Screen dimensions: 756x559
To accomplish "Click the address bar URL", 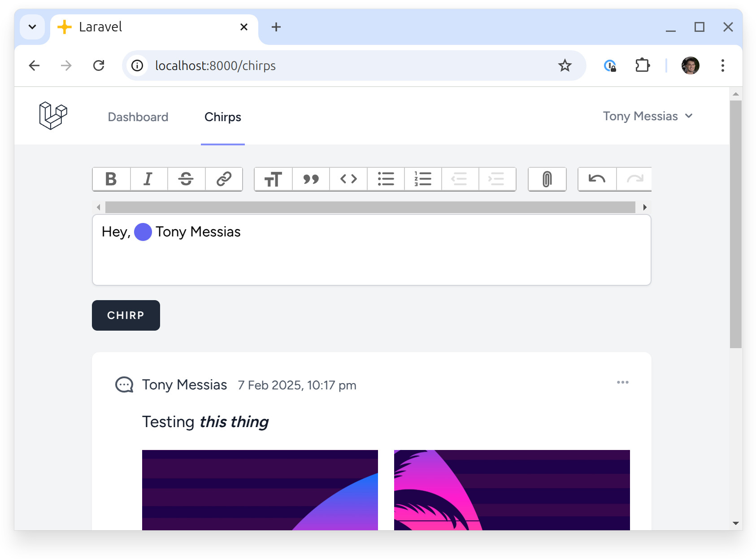I will tap(215, 66).
